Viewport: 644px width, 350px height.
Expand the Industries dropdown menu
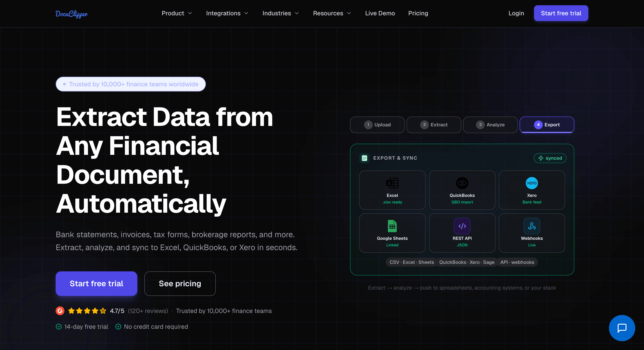click(x=281, y=13)
